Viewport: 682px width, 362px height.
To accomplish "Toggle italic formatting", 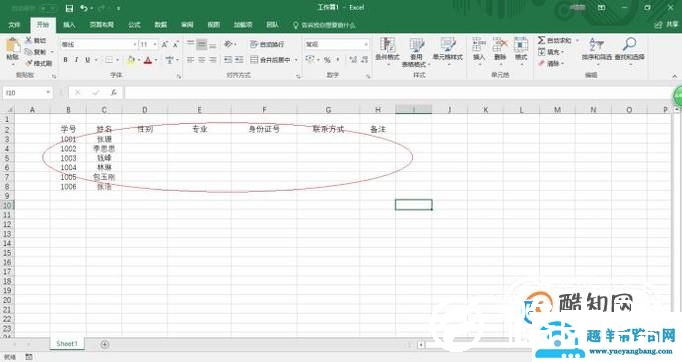I will point(77,60).
